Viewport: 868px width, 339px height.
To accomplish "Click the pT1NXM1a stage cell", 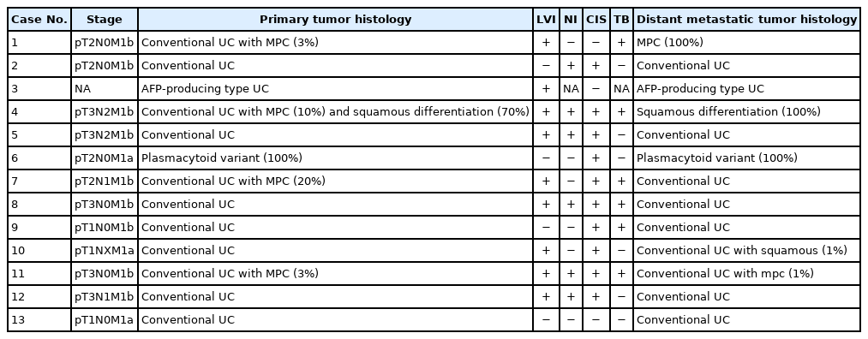I will click(x=105, y=251).
